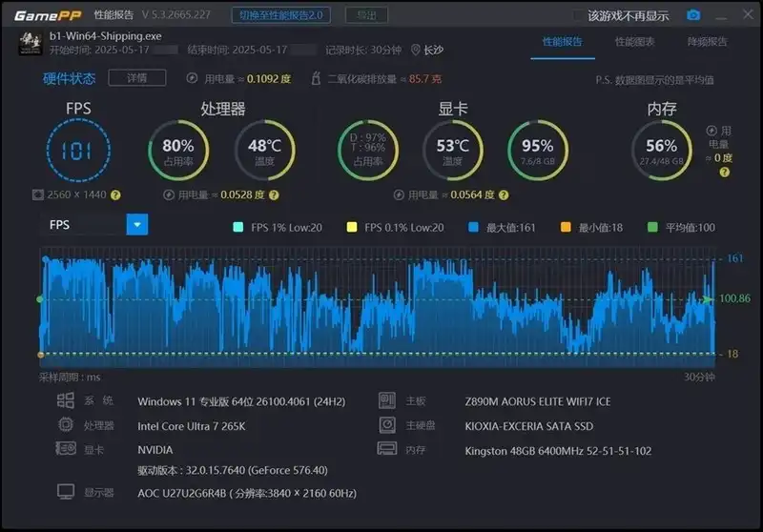Click the 导出 export button
The width and height of the screenshot is (763, 532).
(x=366, y=15)
